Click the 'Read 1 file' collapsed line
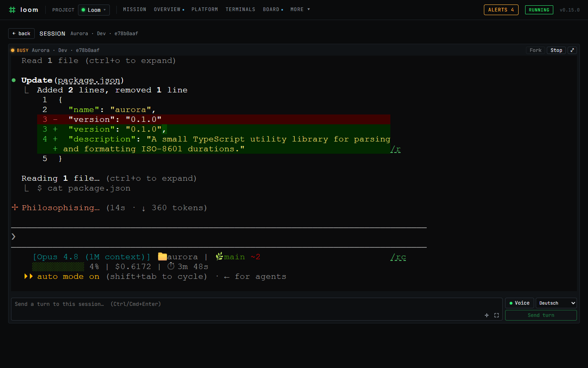 point(98,61)
